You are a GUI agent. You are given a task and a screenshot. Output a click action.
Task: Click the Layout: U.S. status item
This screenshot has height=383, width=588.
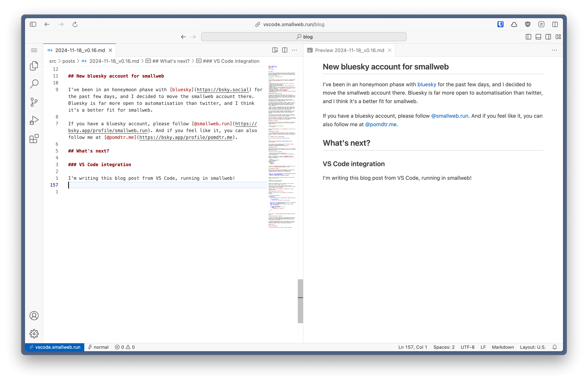(x=533, y=347)
